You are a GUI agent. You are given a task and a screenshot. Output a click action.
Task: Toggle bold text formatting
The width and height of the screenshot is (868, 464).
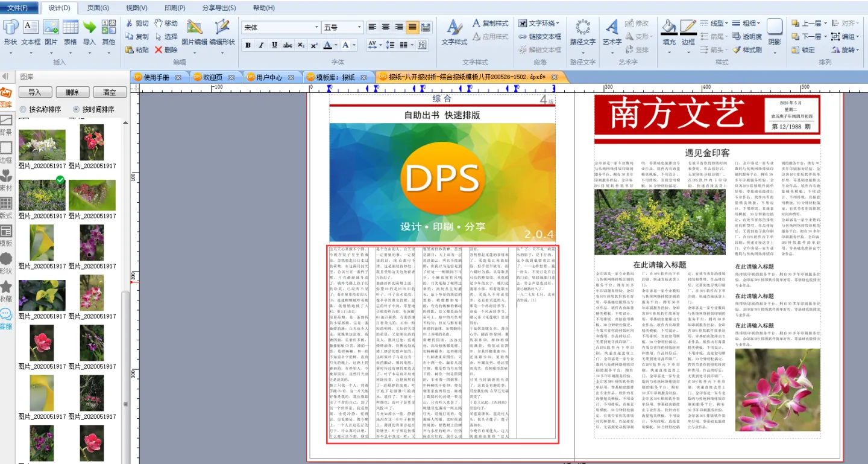[x=248, y=45]
